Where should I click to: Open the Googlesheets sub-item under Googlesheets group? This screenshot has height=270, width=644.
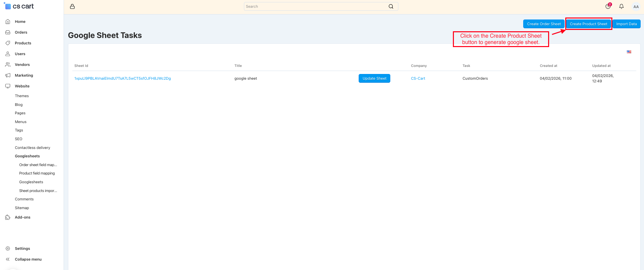31,182
